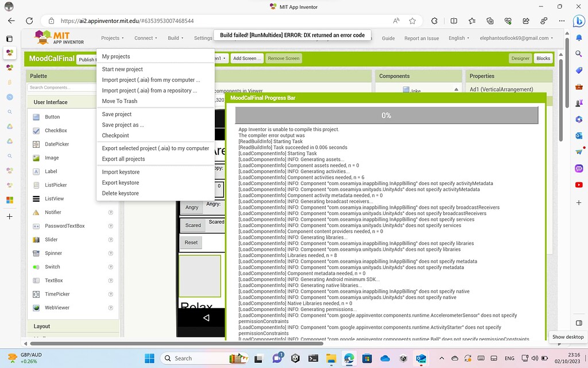Open Microsoft Edge from the taskbar
588x368 pixels.
349,358
